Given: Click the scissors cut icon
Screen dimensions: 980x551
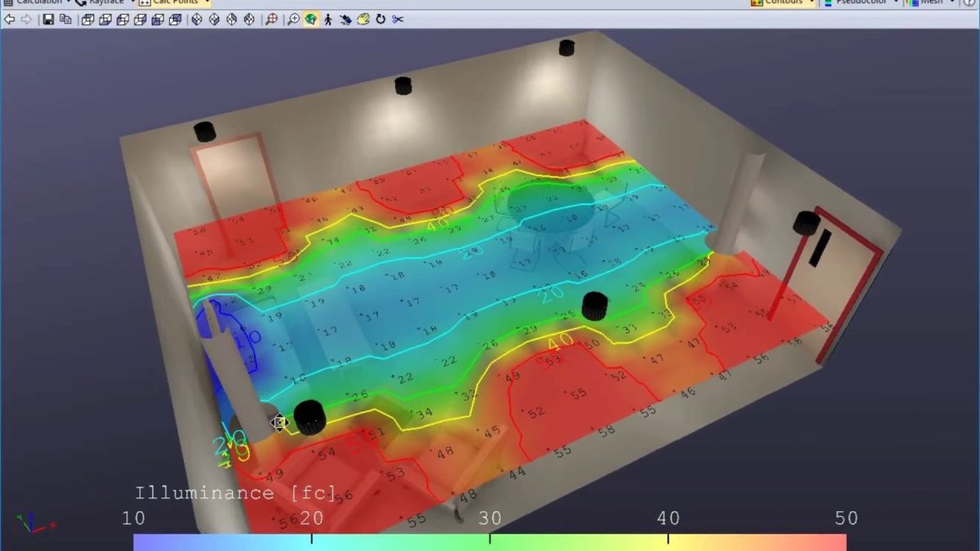Looking at the screenshot, I should point(398,19).
